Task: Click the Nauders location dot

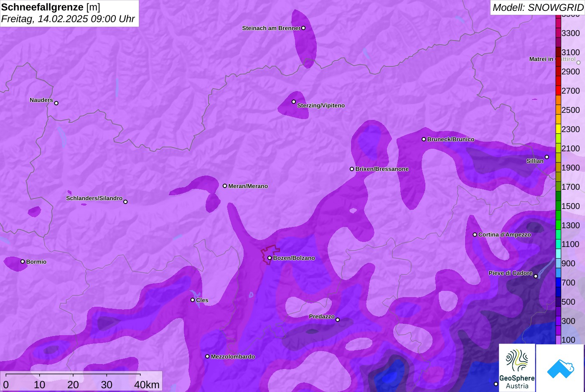Action: (x=56, y=103)
